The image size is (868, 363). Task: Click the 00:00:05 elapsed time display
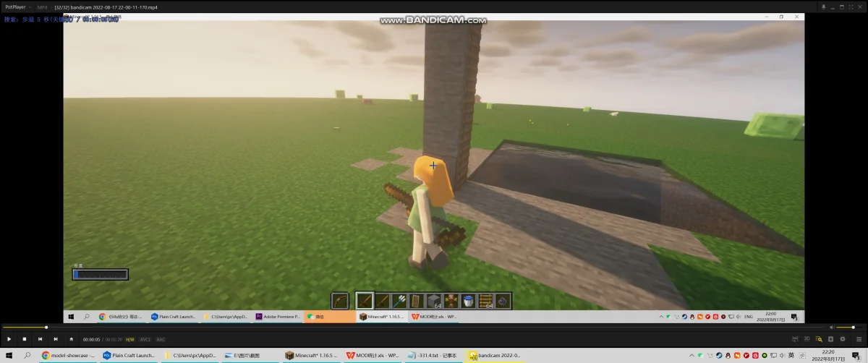[x=91, y=339]
